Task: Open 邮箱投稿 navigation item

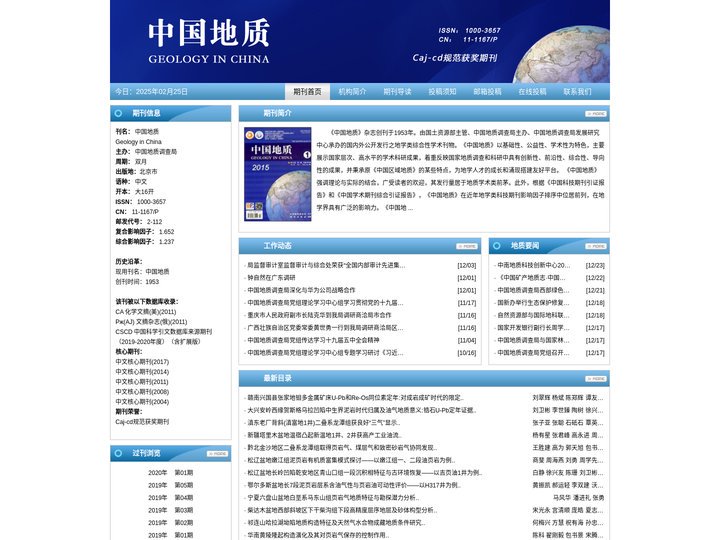Action: click(x=487, y=91)
